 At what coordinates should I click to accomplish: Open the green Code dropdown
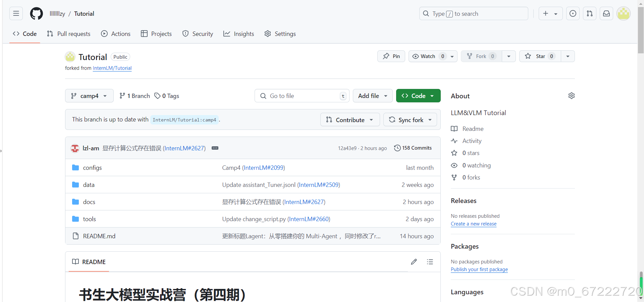tap(418, 96)
